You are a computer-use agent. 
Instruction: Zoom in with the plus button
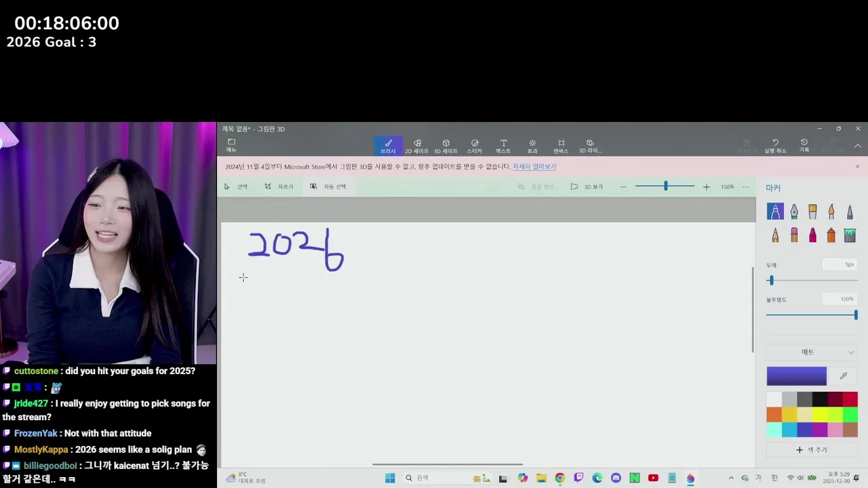tap(706, 186)
